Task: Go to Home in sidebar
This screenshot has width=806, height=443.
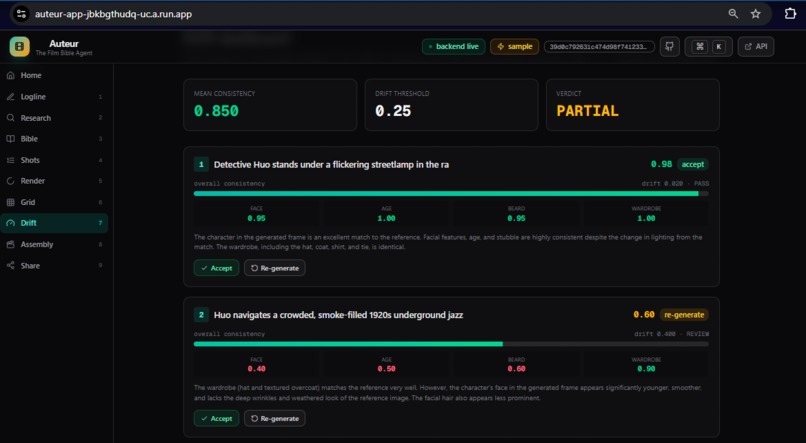Action: click(x=54, y=76)
